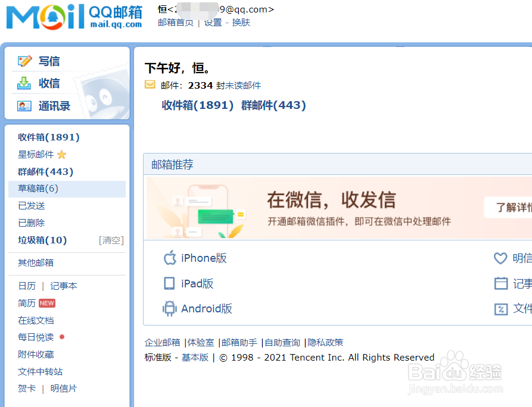
Task: Open 星标邮件 folder
Action: 36,155
